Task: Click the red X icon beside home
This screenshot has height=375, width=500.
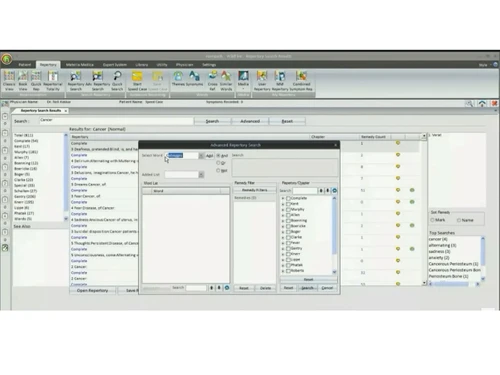Action: click(495, 104)
